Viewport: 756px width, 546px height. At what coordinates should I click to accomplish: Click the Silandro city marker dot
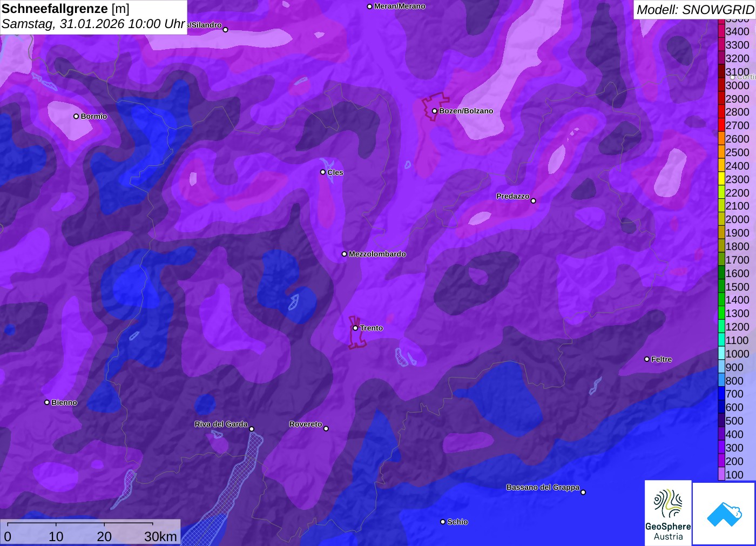click(x=226, y=30)
